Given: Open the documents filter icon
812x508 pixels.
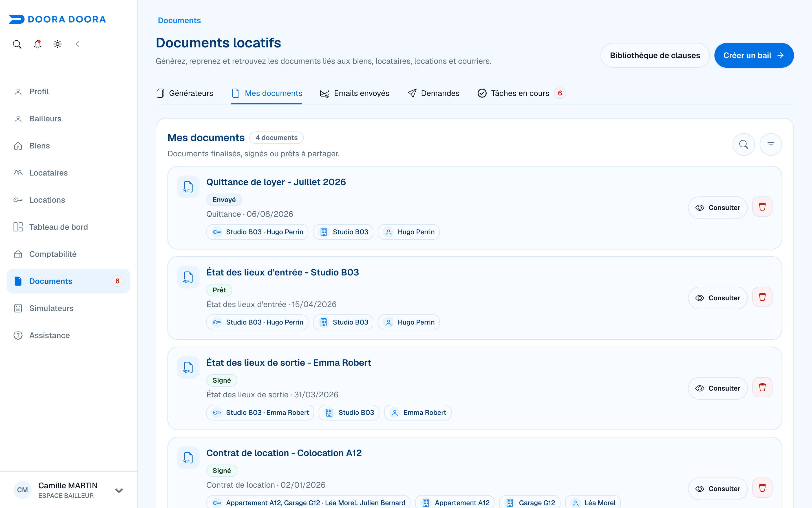Looking at the screenshot, I should [x=771, y=144].
